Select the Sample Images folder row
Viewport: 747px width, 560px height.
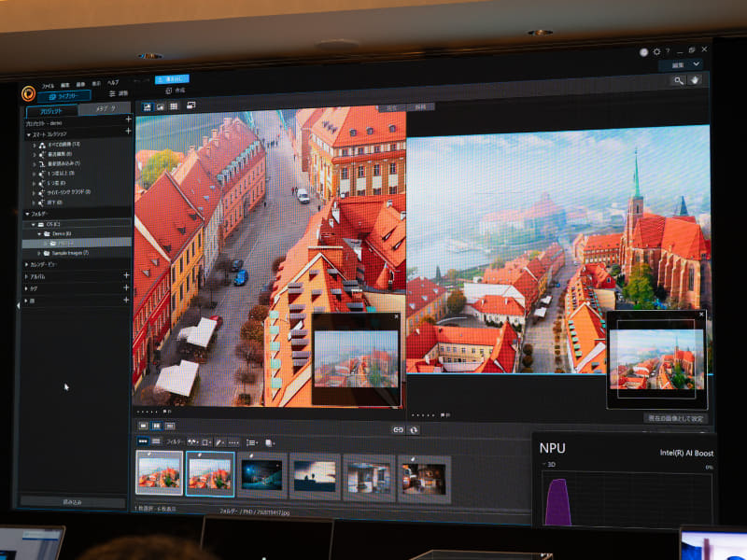[78, 253]
